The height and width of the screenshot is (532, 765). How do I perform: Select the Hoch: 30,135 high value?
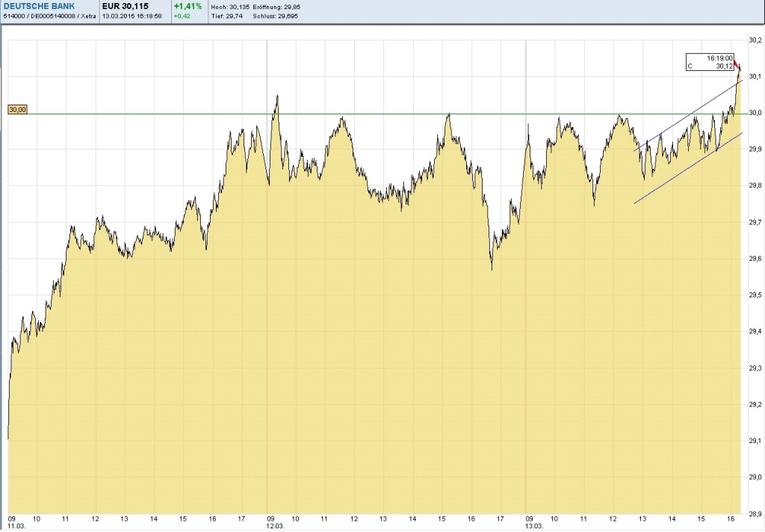point(230,7)
